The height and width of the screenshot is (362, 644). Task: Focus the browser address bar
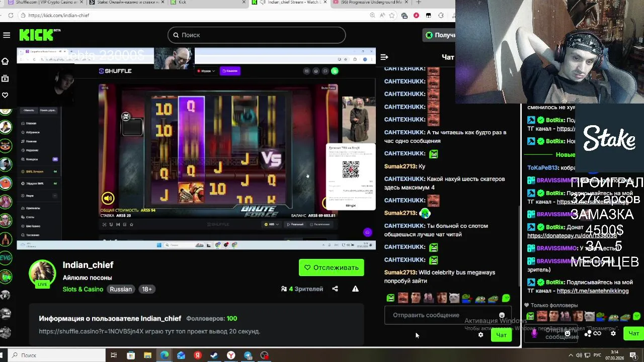coord(196,16)
